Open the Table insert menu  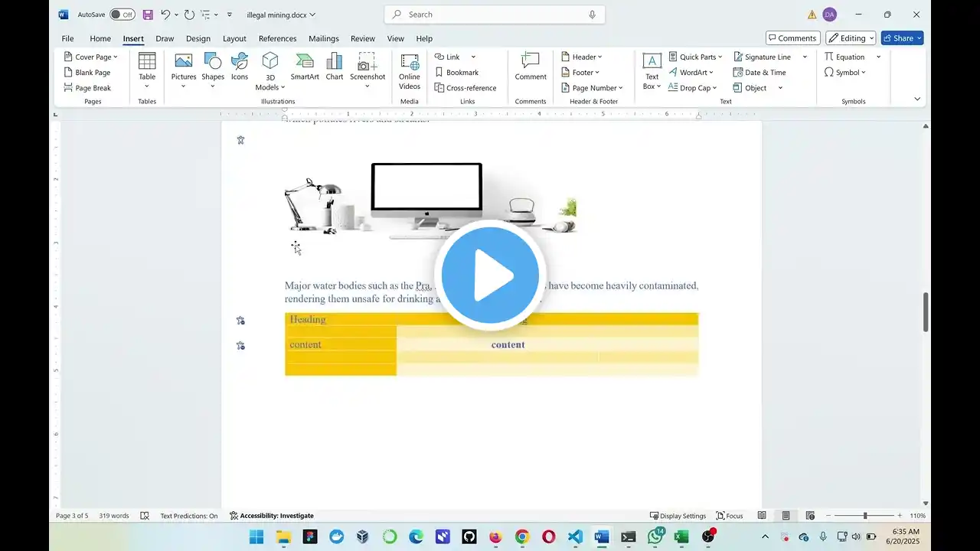[x=147, y=70]
